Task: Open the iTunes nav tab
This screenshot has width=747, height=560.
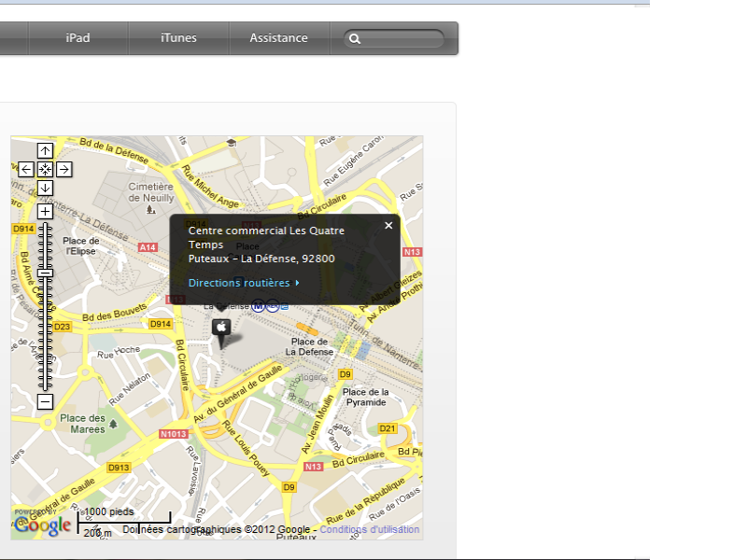Action: click(x=178, y=38)
